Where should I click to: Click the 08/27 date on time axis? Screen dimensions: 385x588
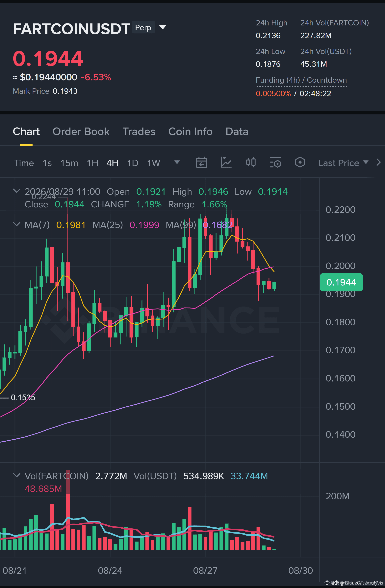pyautogui.click(x=205, y=571)
